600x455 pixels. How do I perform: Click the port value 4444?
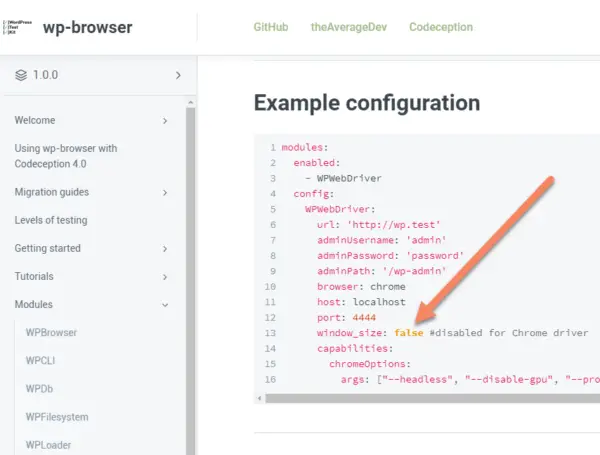click(364, 318)
